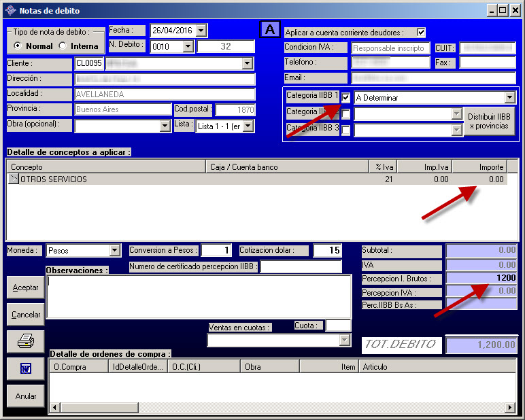Click the printer icon button
The height and width of the screenshot is (420, 525).
click(x=26, y=341)
